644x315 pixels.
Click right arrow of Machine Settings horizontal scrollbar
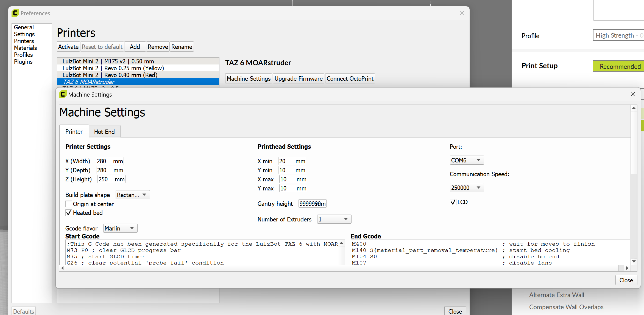tap(627, 268)
